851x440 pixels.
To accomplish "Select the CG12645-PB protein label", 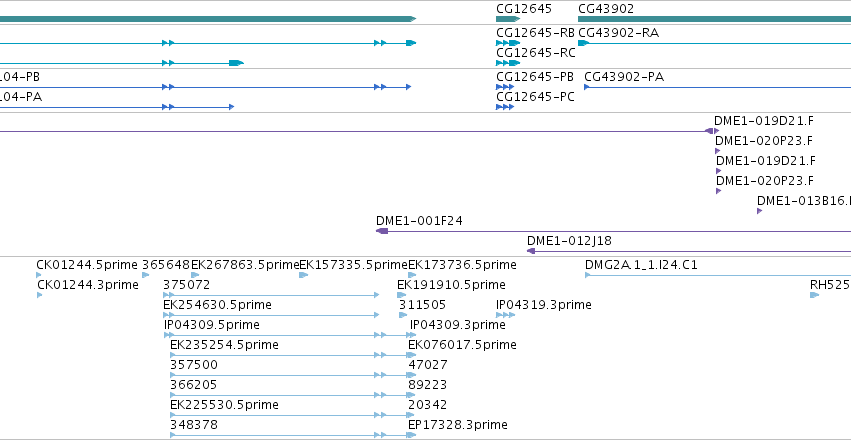I will pyautogui.click(x=535, y=77).
